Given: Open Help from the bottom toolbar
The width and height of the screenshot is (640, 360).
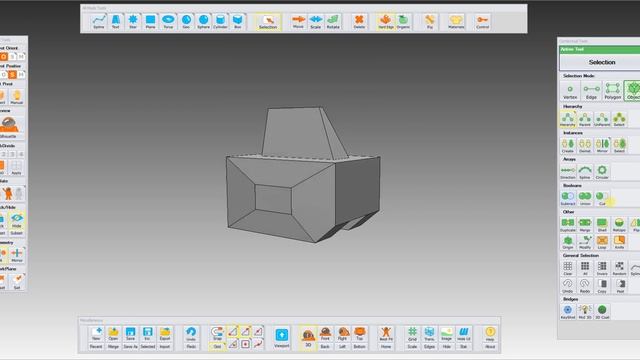Looking at the screenshot, I should pos(490,334).
